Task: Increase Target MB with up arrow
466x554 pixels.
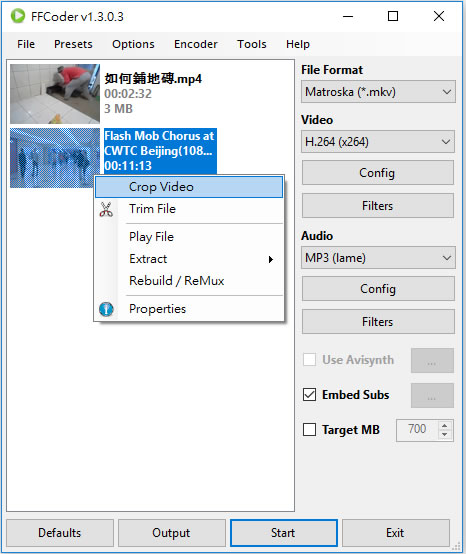Action: (x=445, y=426)
